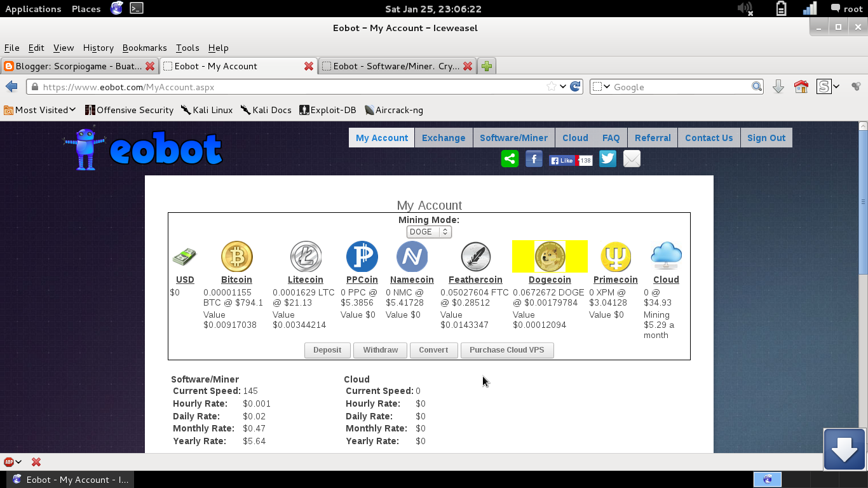Click the large blue download arrow
This screenshot has width=868, height=488.
click(x=844, y=449)
